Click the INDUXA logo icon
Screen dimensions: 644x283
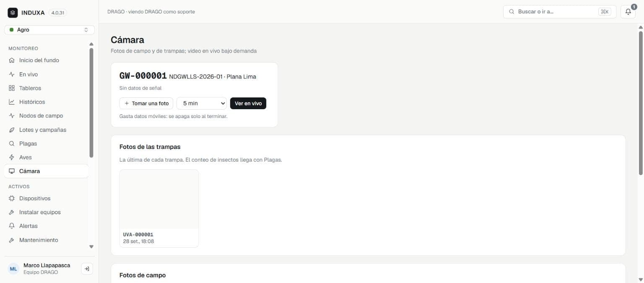point(13,13)
